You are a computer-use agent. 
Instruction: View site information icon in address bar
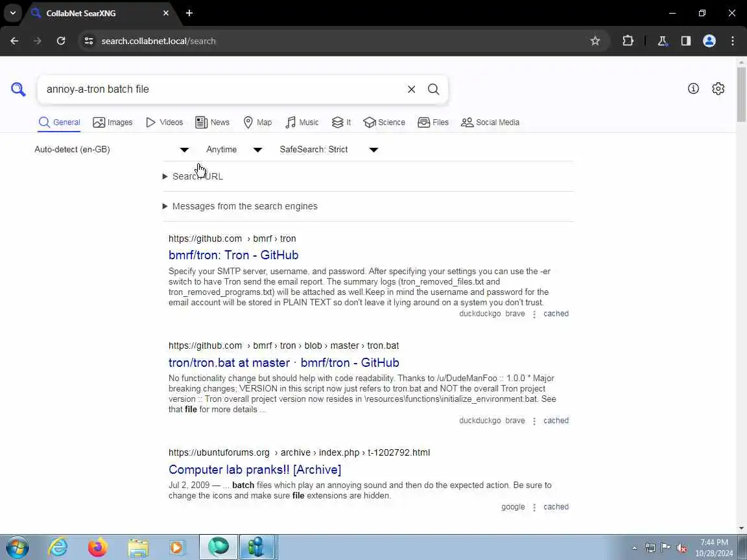89,41
